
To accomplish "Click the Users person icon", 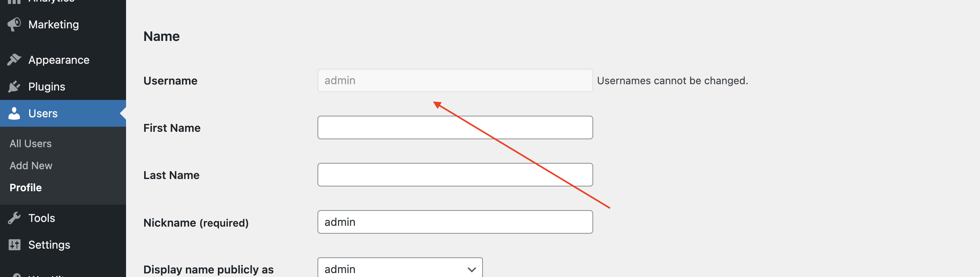I will [14, 113].
